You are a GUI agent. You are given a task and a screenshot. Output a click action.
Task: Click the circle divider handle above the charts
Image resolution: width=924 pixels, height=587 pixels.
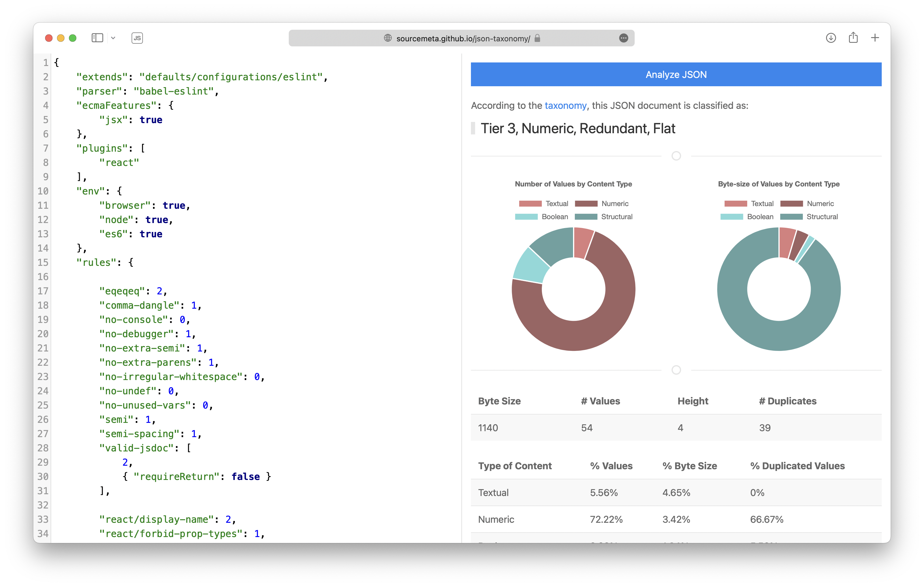click(x=676, y=156)
